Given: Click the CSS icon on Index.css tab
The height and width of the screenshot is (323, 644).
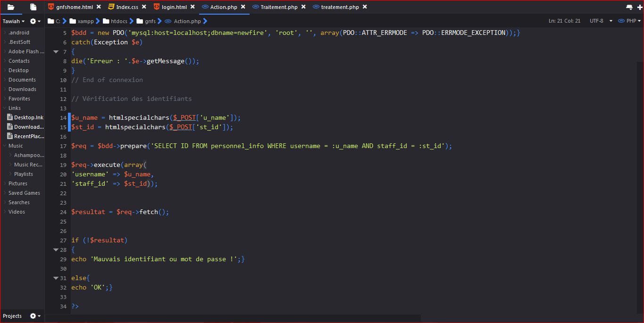Looking at the screenshot, I should coord(111,7).
